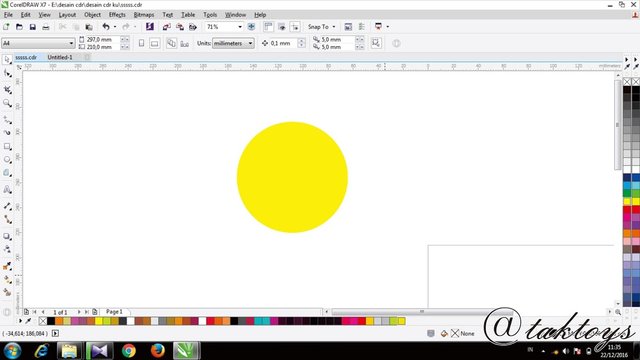
Task: Toggle show rulers
Action: (x=268, y=27)
